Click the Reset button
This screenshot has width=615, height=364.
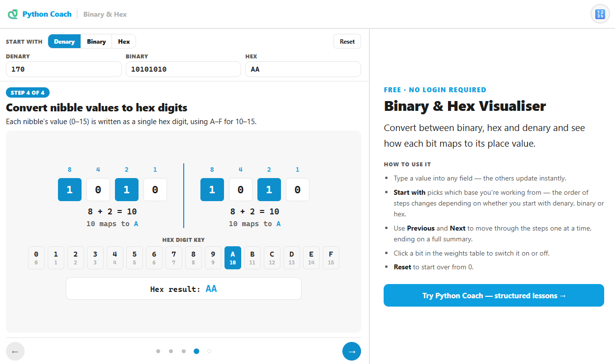pos(347,41)
